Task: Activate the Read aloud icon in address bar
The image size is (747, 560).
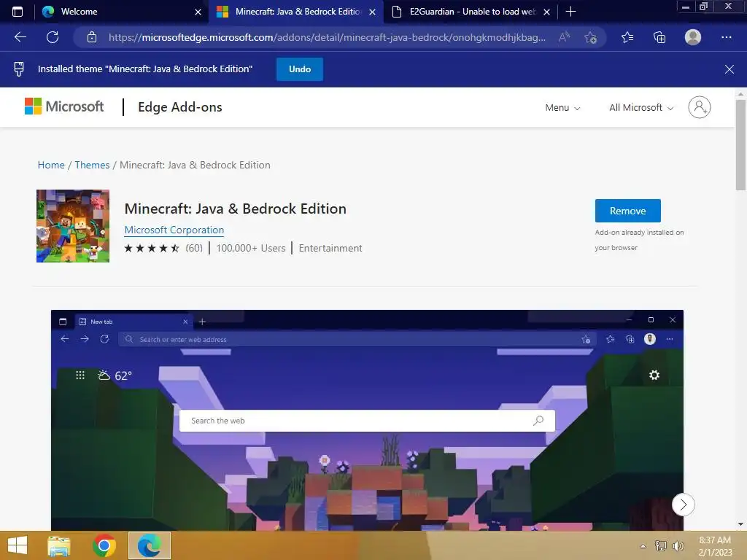Action: pos(564,37)
